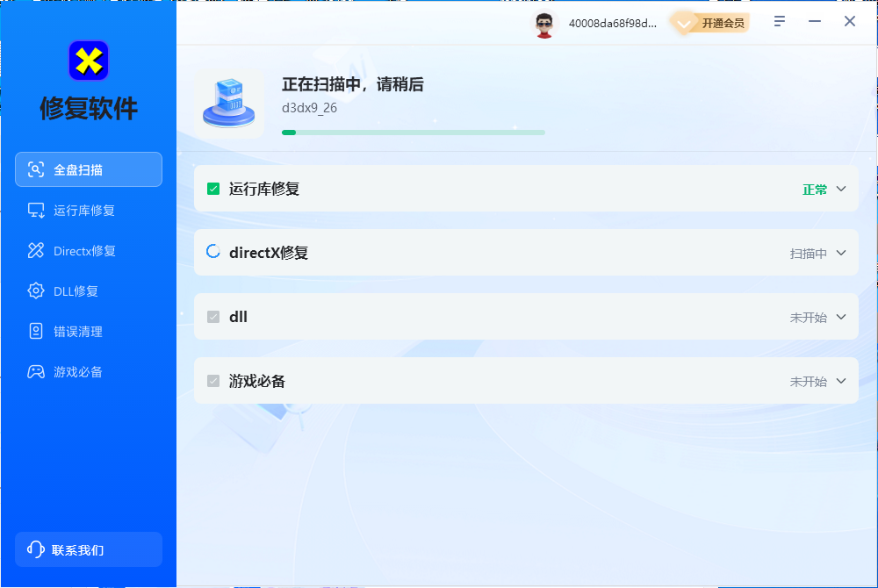The image size is (878, 588).
Task: Click the 联系我们 button
Action: click(89, 549)
